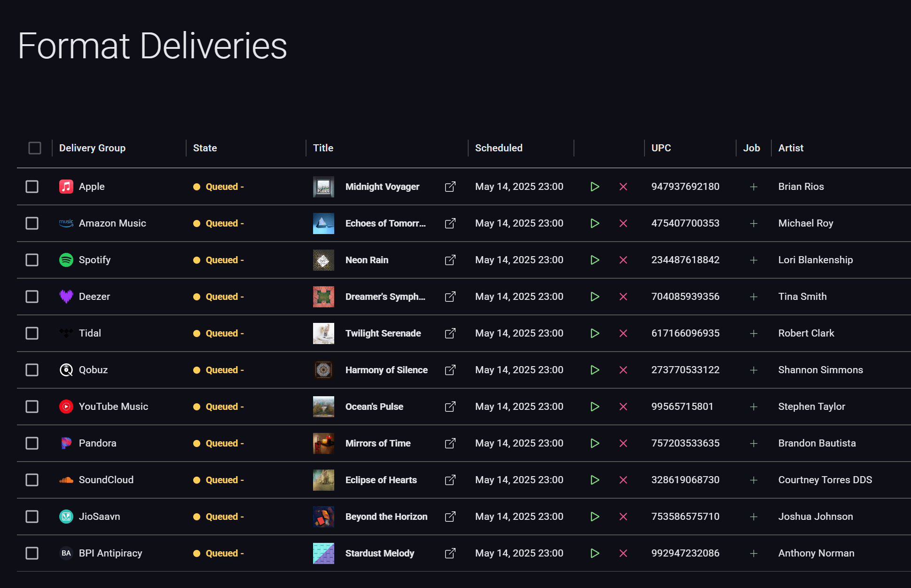911x588 pixels.
Task: Add job for Brian Rios row
Action: tap(754, 187)
